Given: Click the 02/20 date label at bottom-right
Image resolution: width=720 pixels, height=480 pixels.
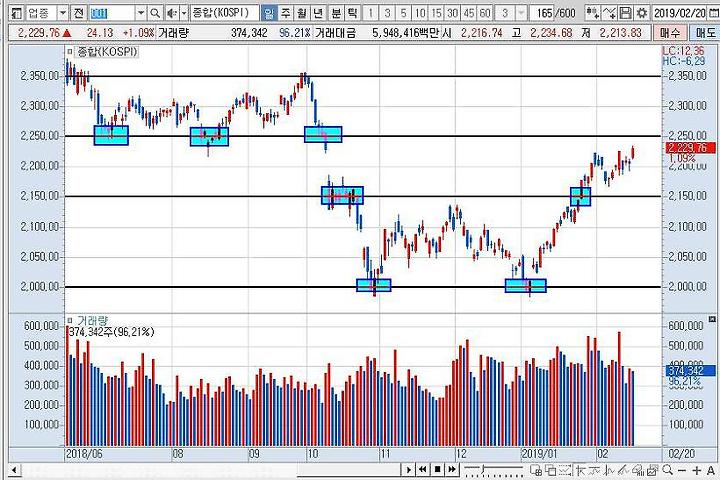Looking at the screenshot, I should click(681, 454).
